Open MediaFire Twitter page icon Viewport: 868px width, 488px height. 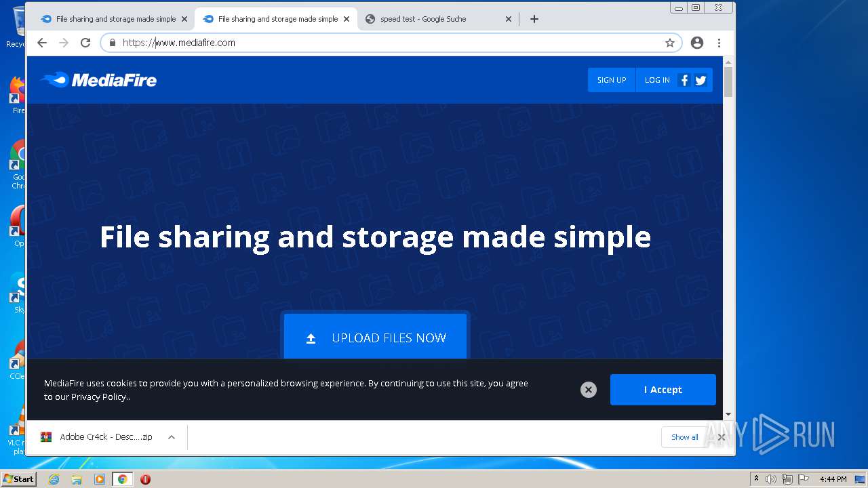click(x=701, y=80)
